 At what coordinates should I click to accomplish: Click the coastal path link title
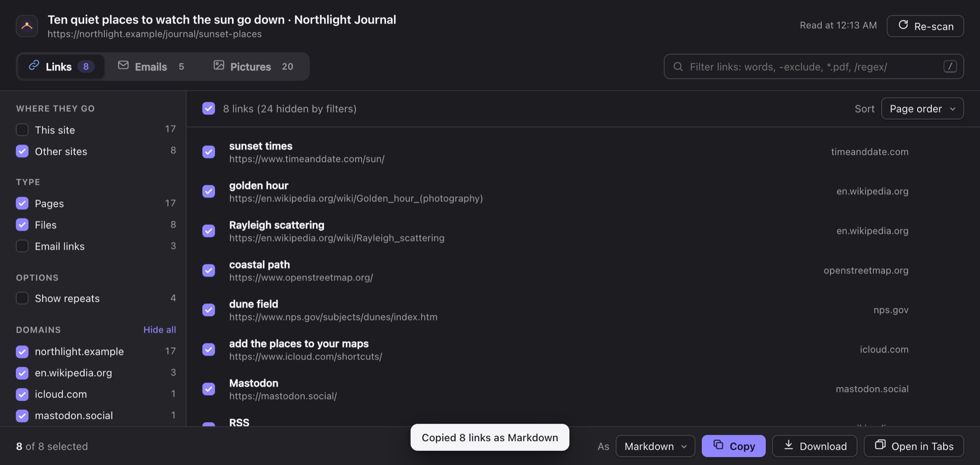[x=260, y=265]
